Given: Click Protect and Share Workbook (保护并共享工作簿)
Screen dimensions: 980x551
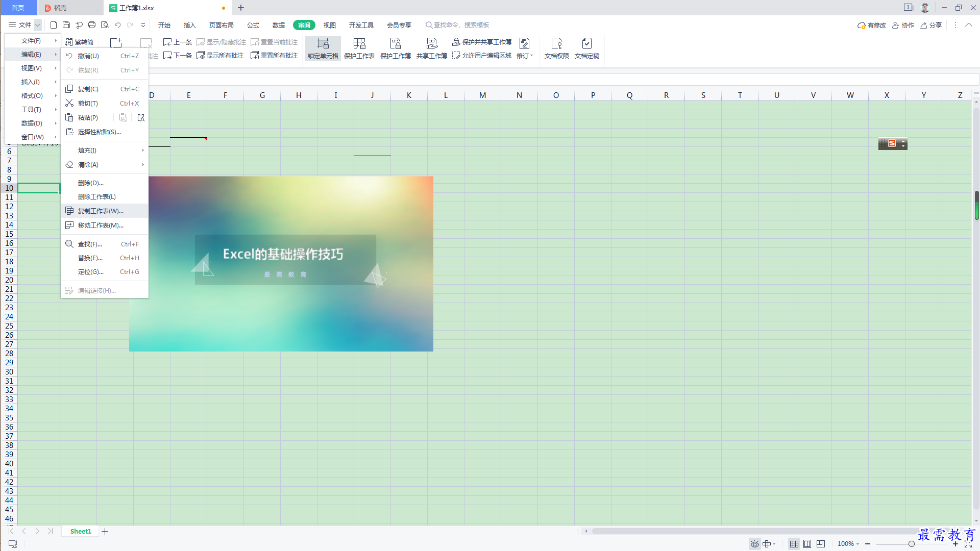Looking at the screenshot, I should [x=482, y=42].
